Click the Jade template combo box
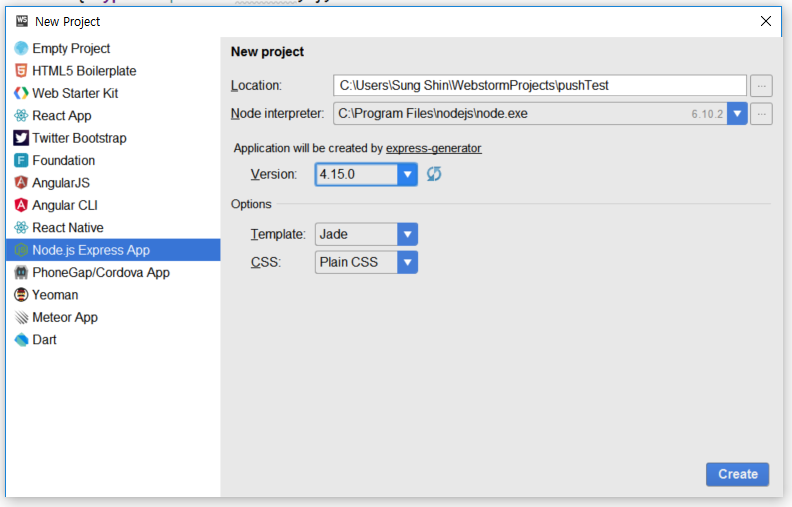 [x=366, y=234]
